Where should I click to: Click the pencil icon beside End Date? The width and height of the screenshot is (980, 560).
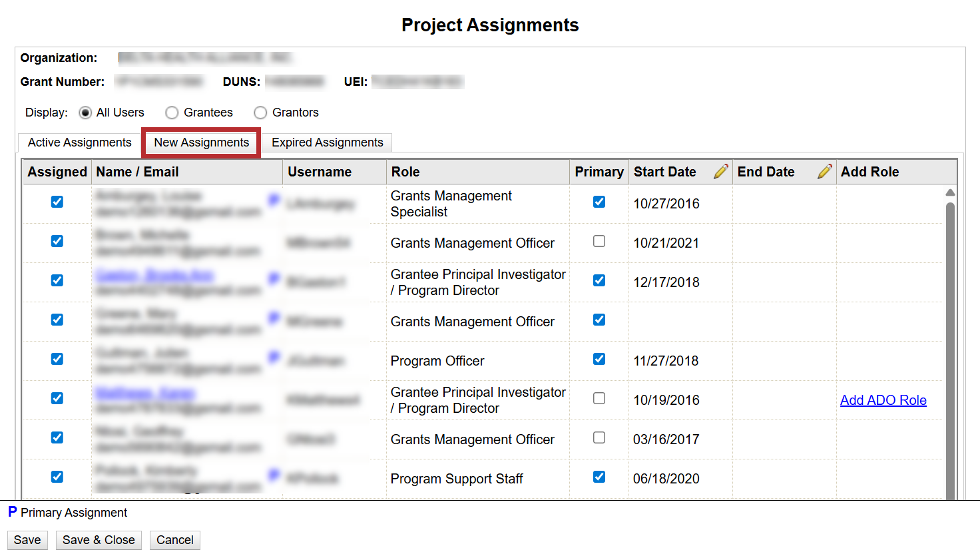point(824,172)
